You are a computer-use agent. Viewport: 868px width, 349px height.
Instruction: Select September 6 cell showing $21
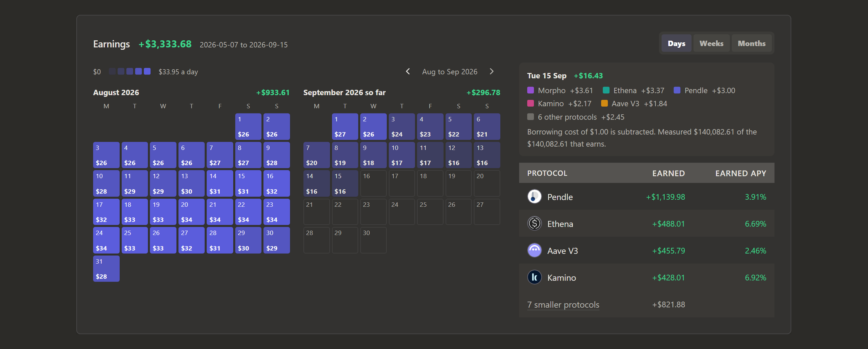(x=487, y=126)
